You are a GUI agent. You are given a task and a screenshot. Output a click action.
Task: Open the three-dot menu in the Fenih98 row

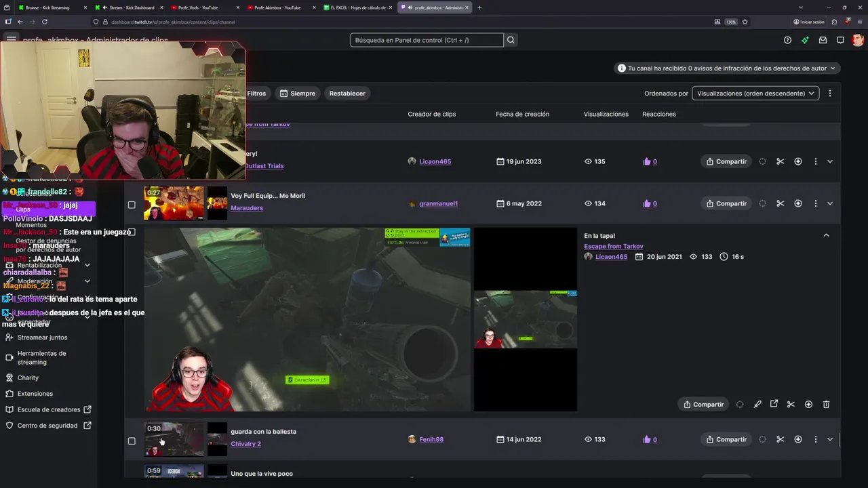[x=815, y=439]
